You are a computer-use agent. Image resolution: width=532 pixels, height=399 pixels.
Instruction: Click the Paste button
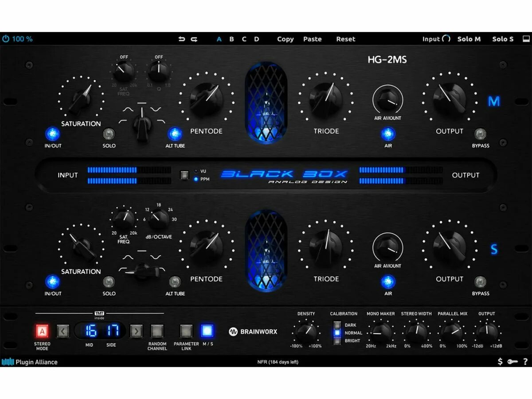(313, 39)
